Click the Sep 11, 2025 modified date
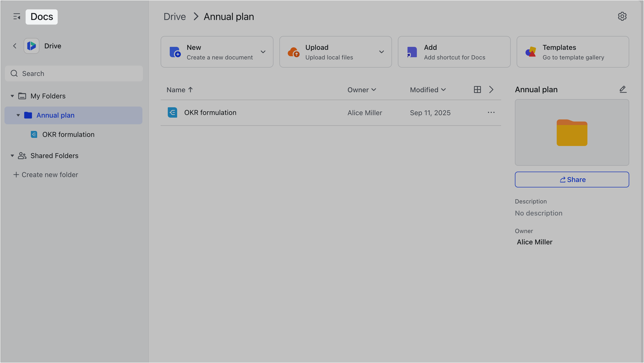The image size is (644, 363). pyautogui.click(x=430, y=113)
